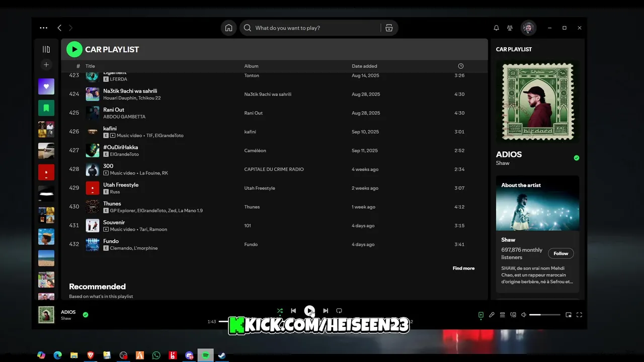Open album Caméléon link
The width and height of the screenshot is (644, 362).
255,151
